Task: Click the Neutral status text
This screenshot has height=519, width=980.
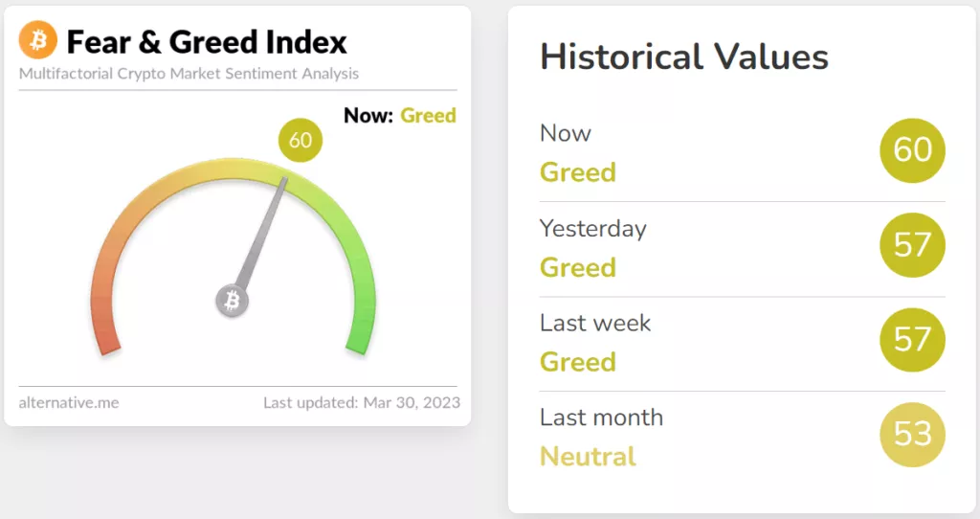Action: tap(588, 457)
